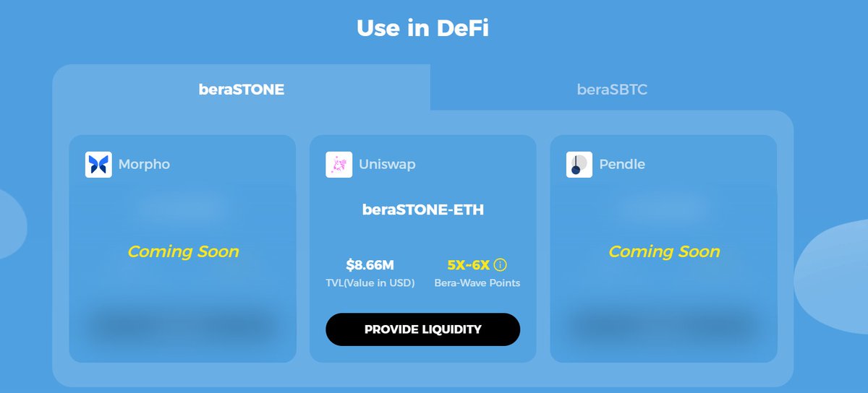Click the $8.66M TVL value
The height and width of the screenshot is (393, 868).
(370, 265)
